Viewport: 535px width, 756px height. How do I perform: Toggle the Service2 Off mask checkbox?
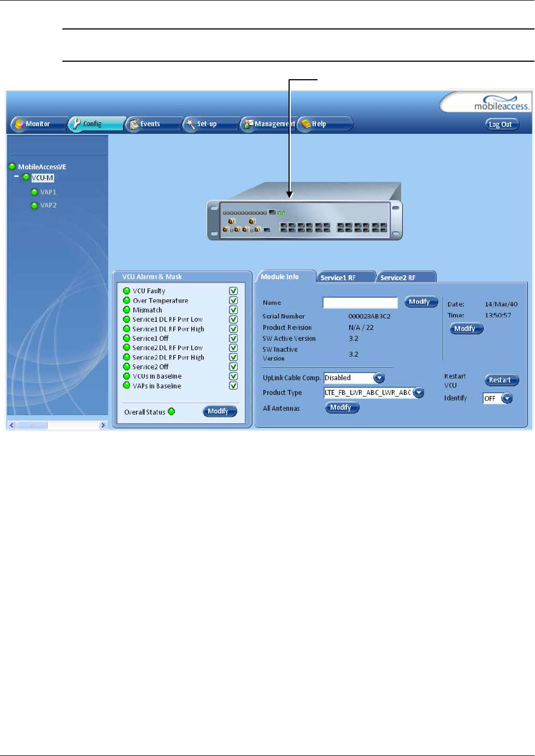pos(233,367)
